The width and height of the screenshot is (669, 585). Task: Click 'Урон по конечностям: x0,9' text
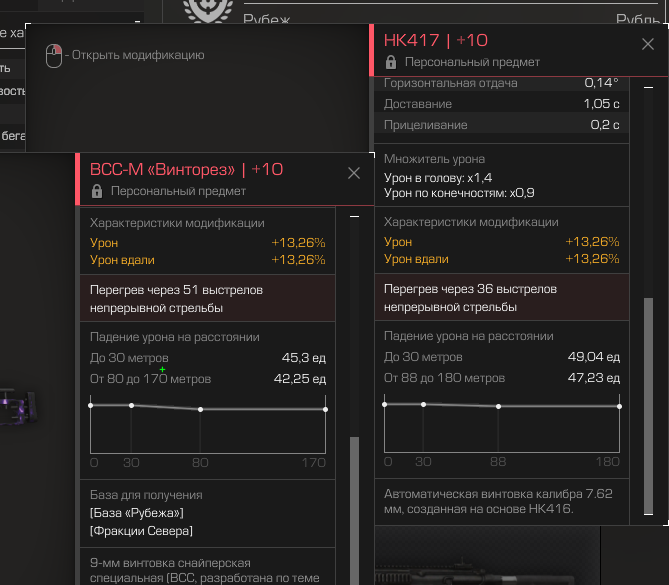tap(459, 193)
